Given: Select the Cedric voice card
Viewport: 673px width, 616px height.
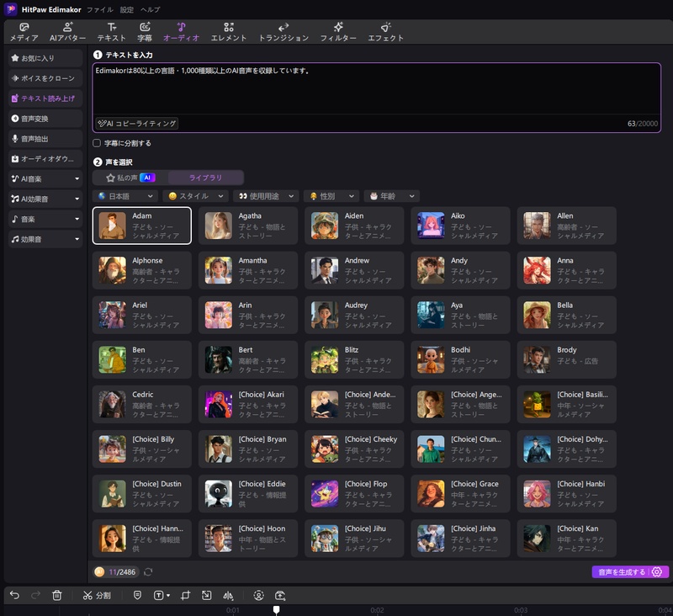Looking at the screenshot, I should tap(142, 404).
